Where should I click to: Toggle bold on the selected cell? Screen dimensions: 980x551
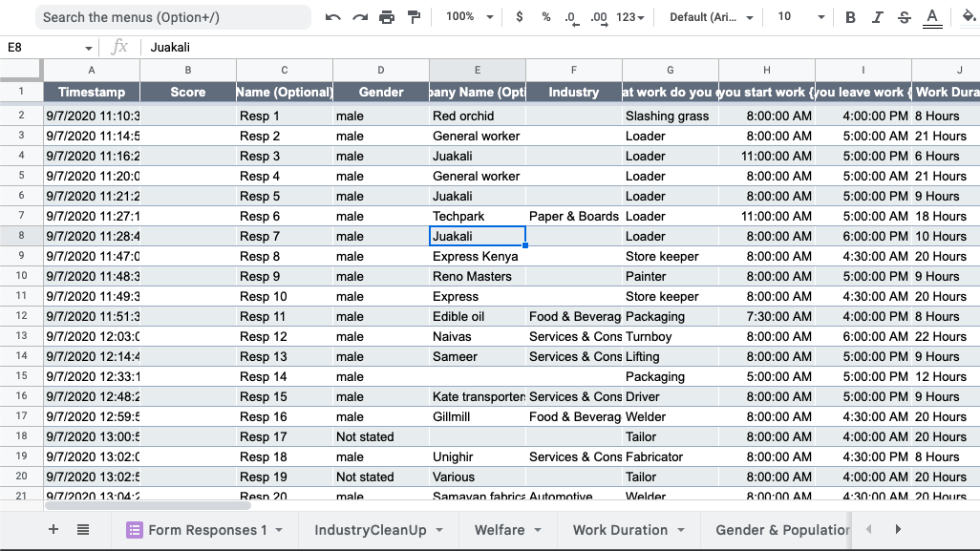click(849, 16)
